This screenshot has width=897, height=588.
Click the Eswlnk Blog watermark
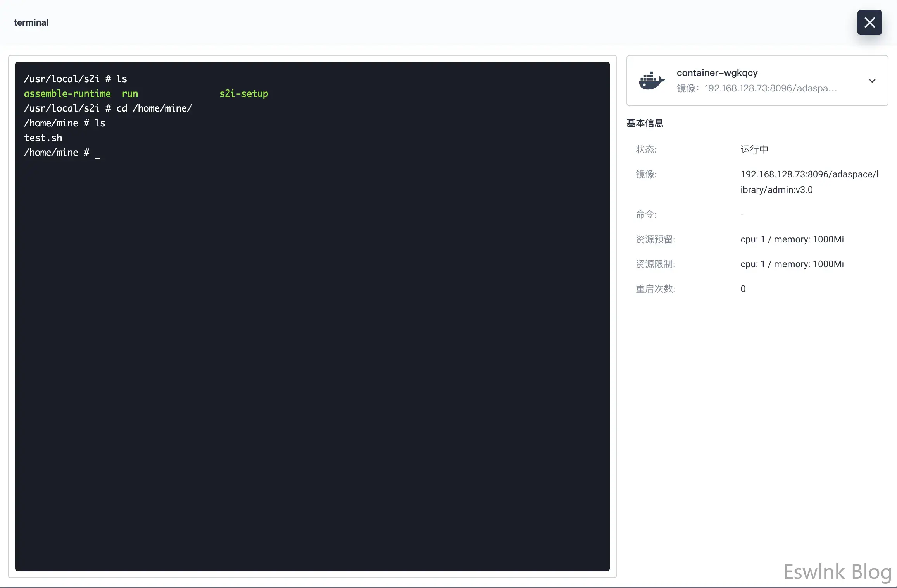(x=837, y=572)
